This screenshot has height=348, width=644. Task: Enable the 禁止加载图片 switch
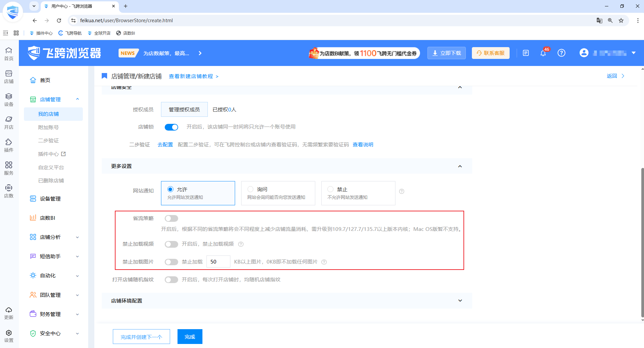(171, 262)
